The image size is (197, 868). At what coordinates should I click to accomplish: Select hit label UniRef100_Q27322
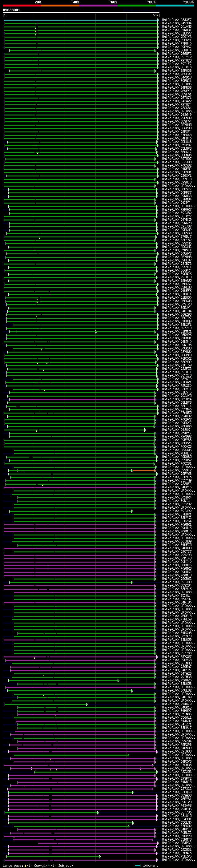[x=176, y=789]
